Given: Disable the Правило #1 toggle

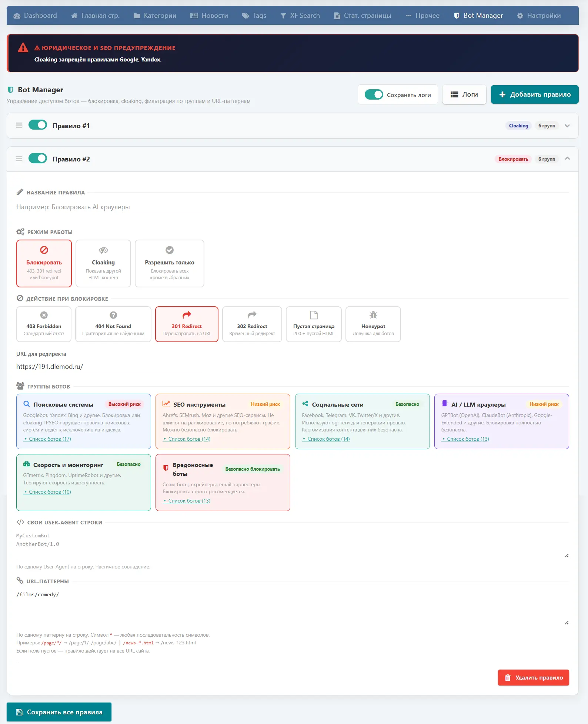Looking at the screenshot, I should click(x=38, y=125).
